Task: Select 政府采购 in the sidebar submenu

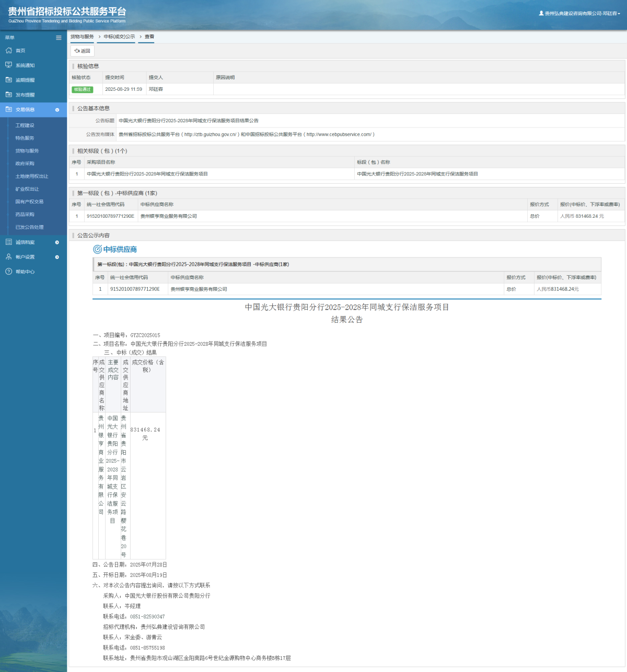Action: tap(25, 163)
